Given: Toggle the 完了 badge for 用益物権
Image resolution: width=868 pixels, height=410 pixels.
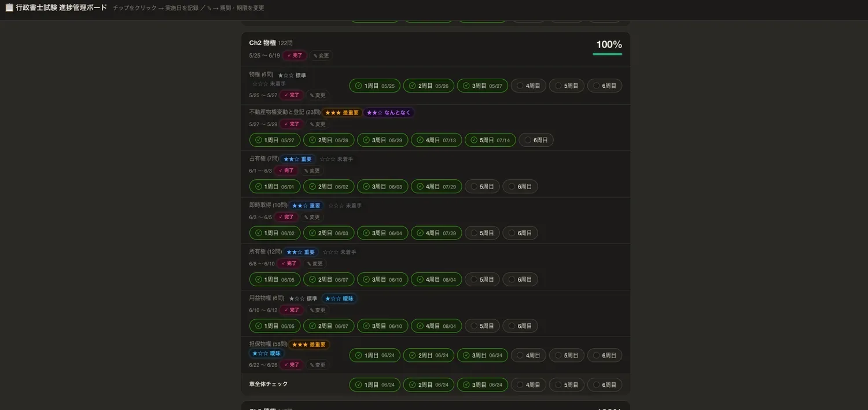Looking at the screenshot, I should pos(292,310).
